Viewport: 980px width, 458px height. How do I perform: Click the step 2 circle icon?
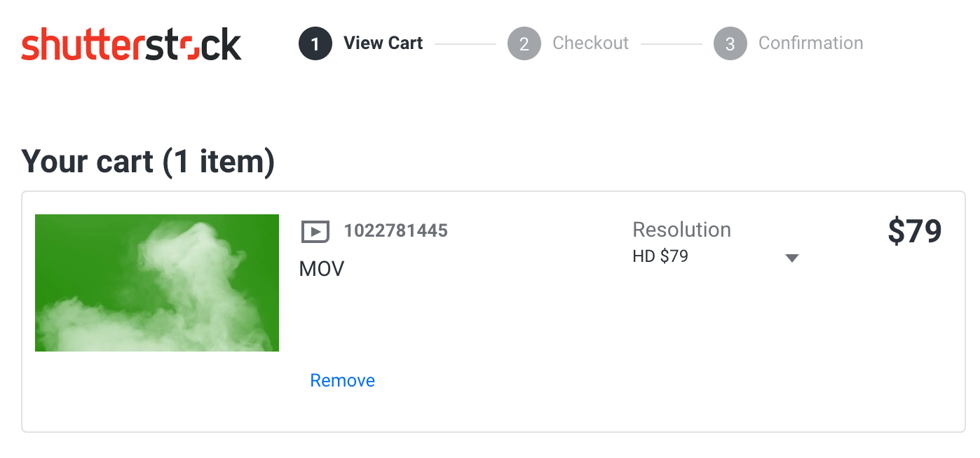(524, 43)
